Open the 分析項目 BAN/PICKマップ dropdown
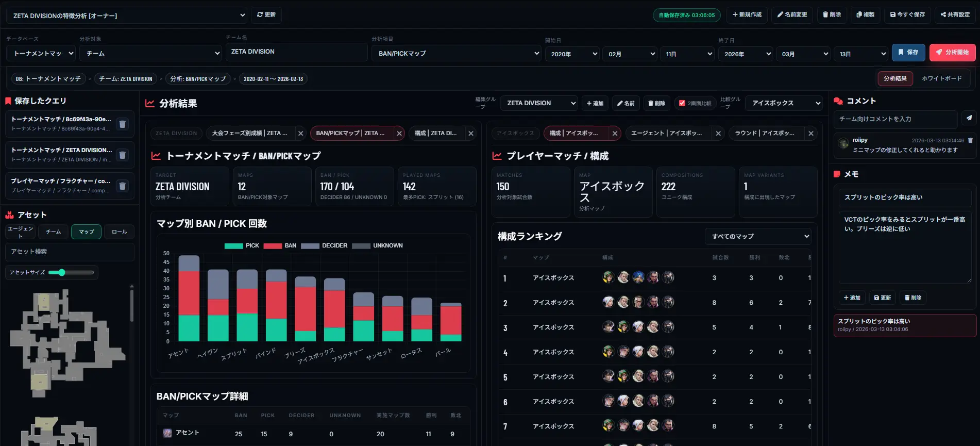The image size is (980, 446). click(x=456, y=53)
